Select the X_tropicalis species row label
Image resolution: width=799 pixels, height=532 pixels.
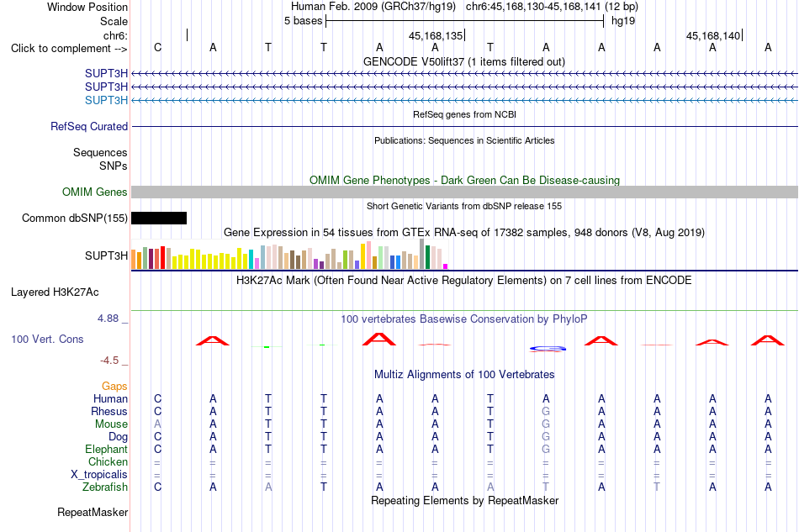(x=99, y=475)
